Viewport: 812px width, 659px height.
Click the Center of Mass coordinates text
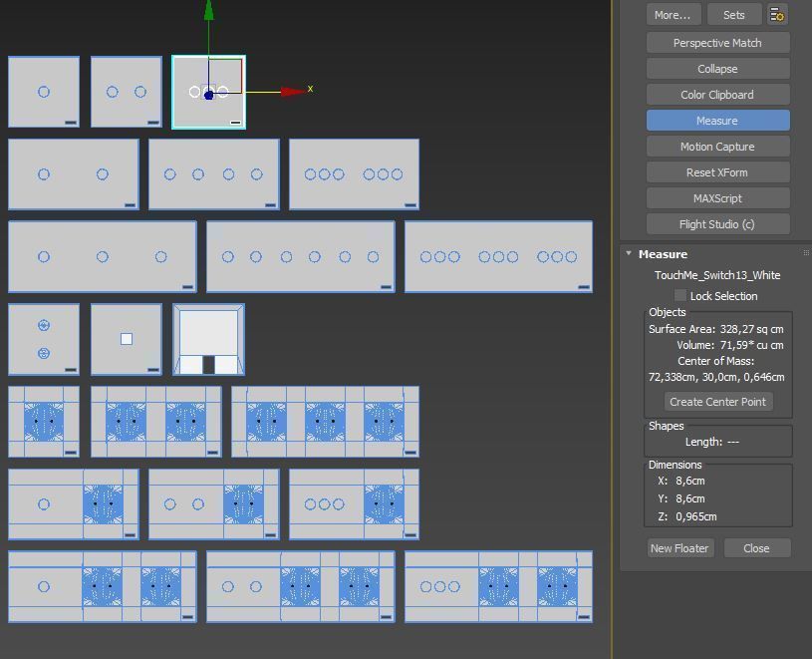[716, 377]
